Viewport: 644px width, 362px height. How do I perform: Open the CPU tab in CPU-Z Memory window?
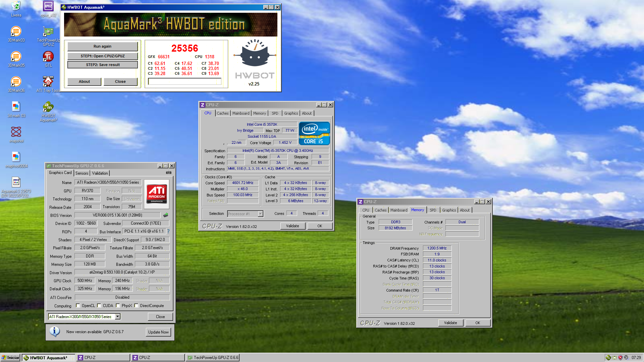tap(366, 210)
